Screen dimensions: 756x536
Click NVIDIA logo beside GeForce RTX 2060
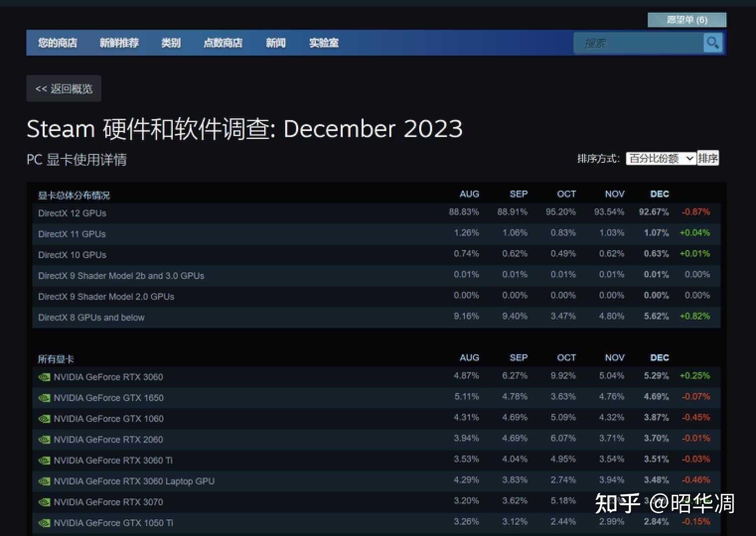[44, 439]
